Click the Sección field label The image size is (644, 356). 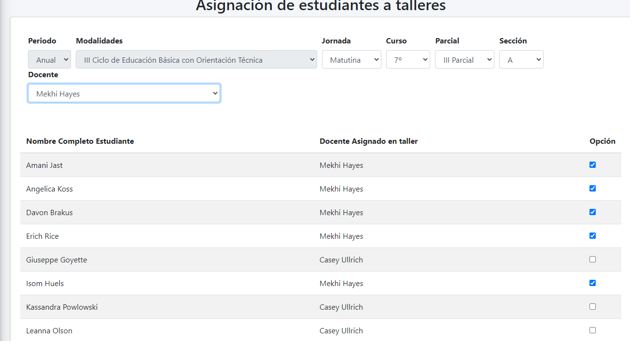[513, 41]
